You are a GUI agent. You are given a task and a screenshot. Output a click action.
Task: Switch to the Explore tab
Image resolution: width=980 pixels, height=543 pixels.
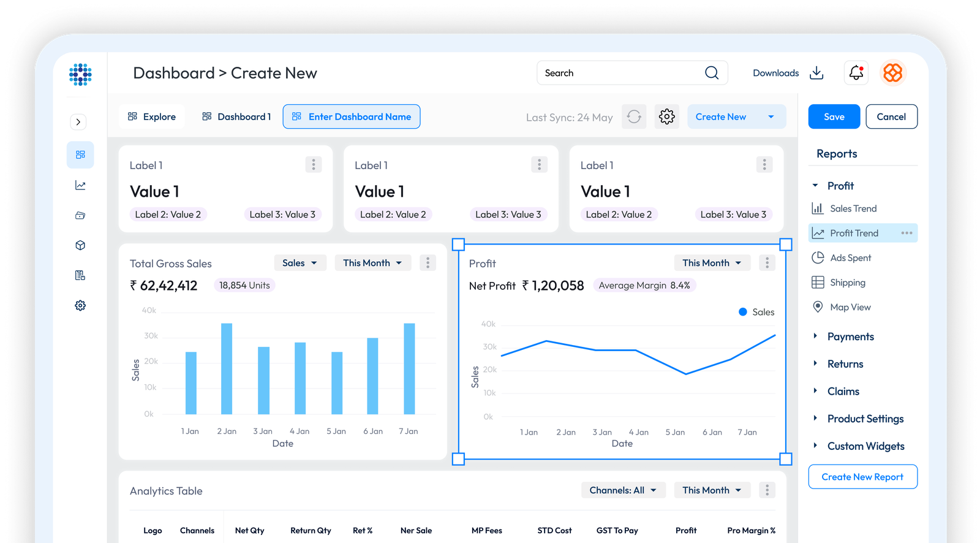point(152,116)
